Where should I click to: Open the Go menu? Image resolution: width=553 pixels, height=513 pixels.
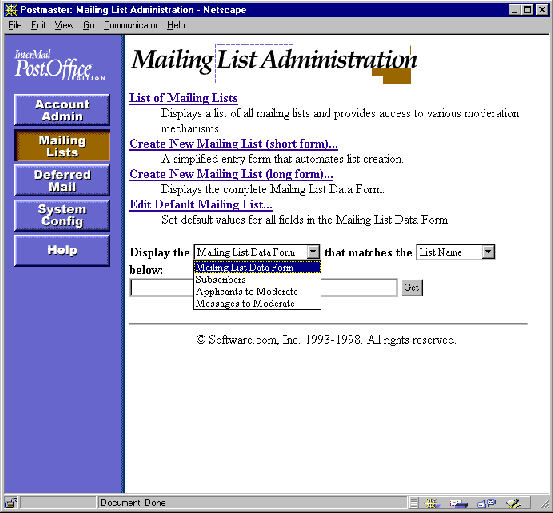tap(89, 25)
